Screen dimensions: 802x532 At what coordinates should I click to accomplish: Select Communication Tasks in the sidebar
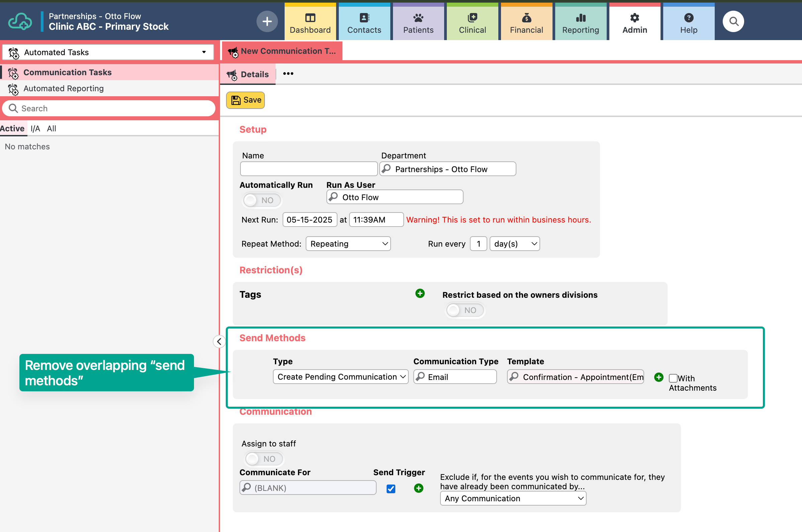(x=109, y=72)
